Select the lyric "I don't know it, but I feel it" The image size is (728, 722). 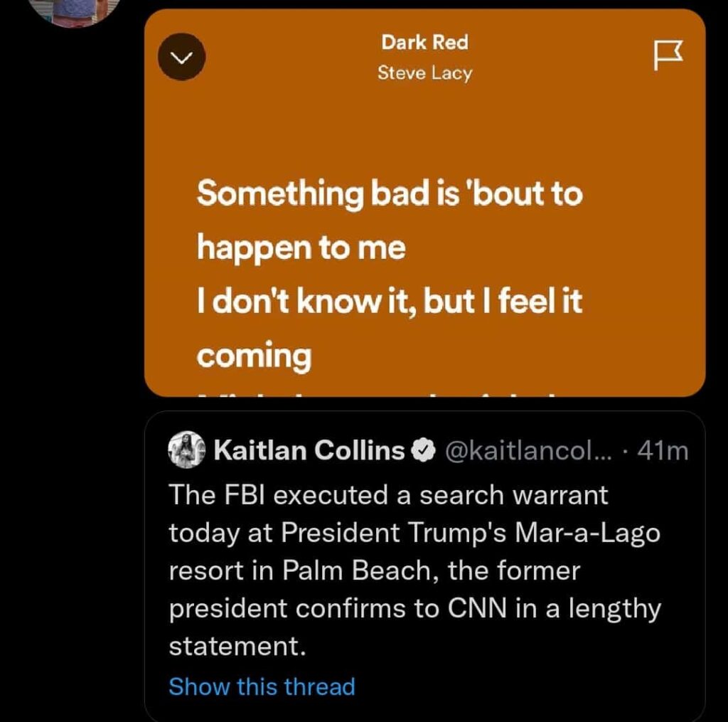point(389,302)
